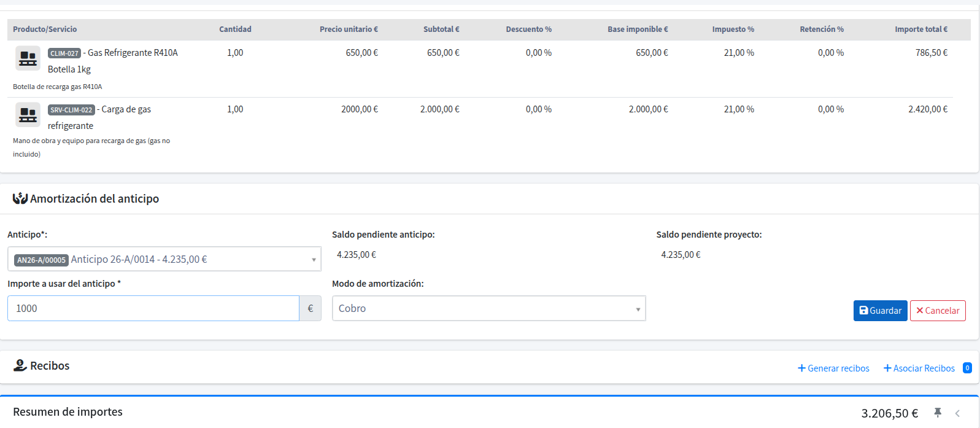Click the Amortización del anticipo header icon

pos(20,198)
